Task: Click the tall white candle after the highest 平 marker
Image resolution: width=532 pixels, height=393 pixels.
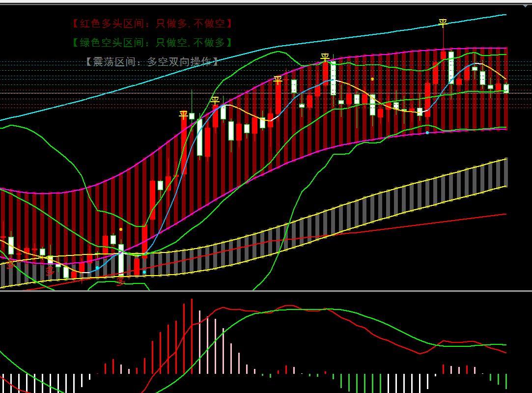Action: tap(450, 67)
